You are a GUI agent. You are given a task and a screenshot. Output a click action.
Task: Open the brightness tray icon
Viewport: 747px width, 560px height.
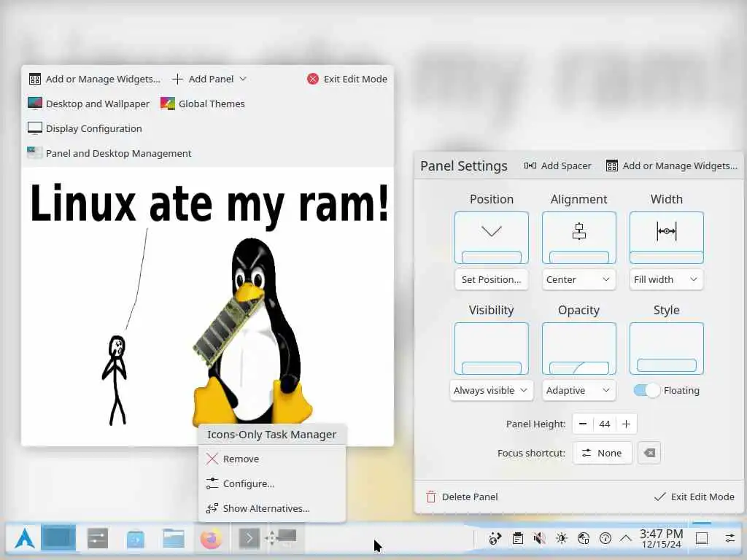561,539
